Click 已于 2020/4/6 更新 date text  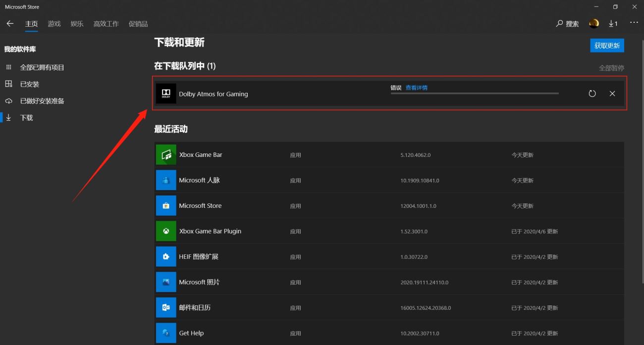535,232
